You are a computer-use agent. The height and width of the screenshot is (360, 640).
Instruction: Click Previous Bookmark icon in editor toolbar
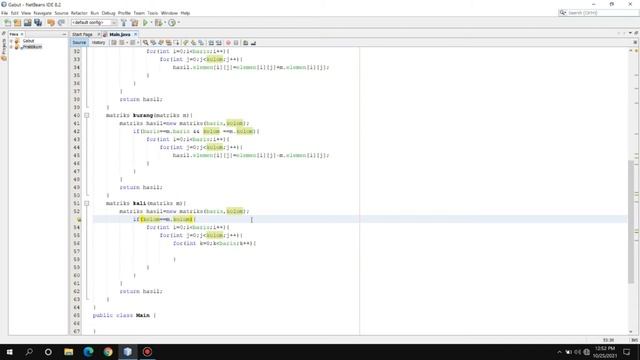186,42
